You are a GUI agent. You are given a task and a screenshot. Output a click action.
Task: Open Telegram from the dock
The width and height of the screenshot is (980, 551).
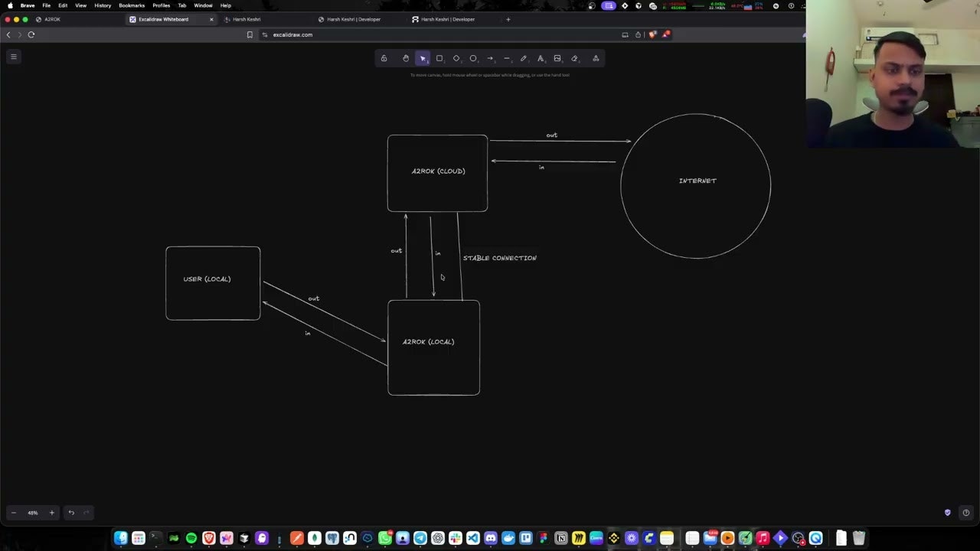[x=420, y=538]
